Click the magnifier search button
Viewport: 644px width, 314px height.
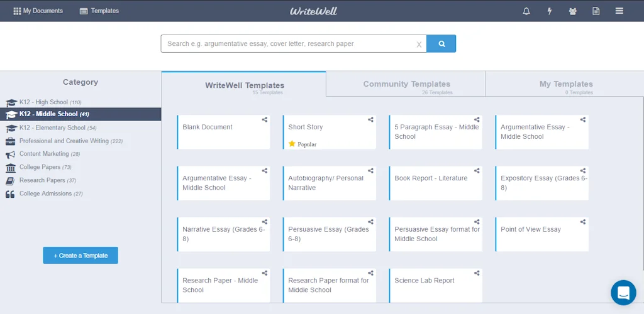441,44
